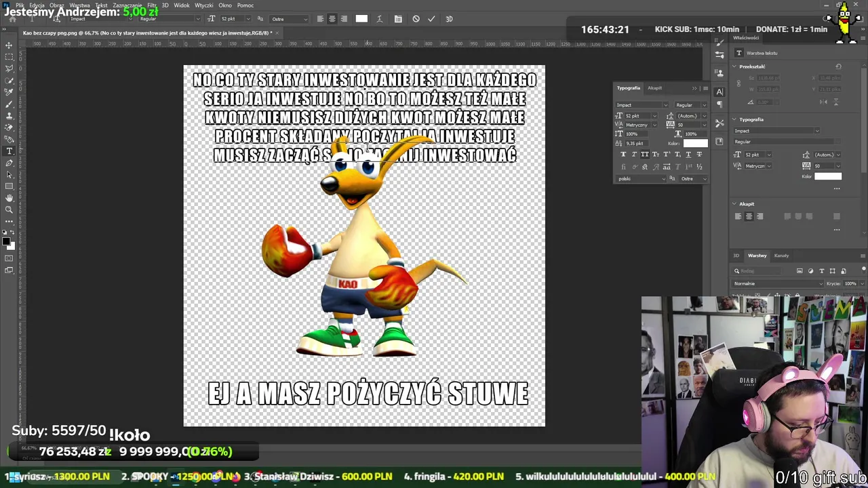Align text right in options bar
The width and height of the screenshot is (868, 488).
344,19
